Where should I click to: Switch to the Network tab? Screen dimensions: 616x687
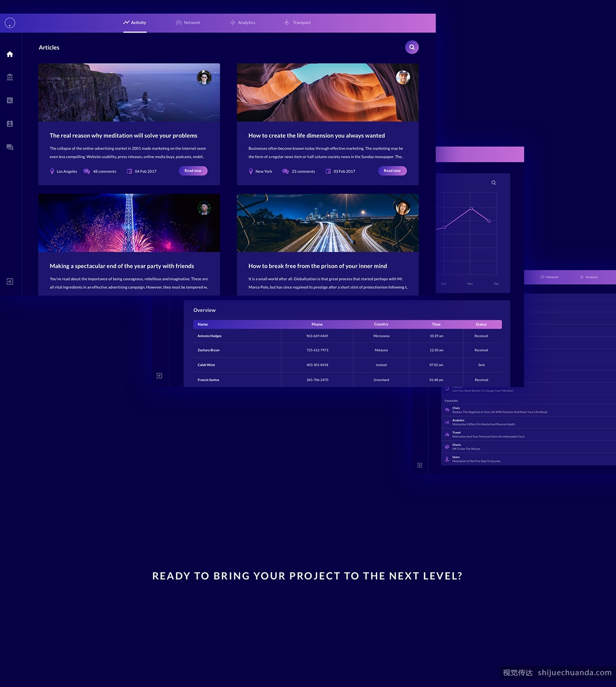tap(188, 23)
